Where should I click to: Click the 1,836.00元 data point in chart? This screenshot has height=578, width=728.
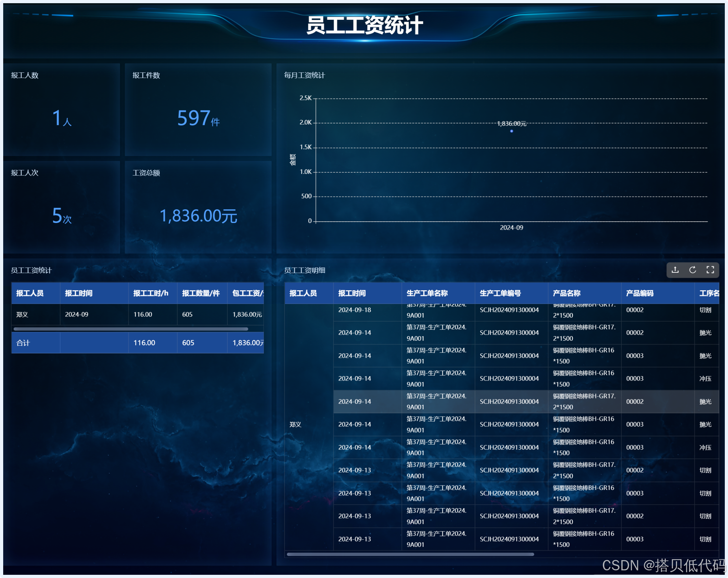[512, 131]
